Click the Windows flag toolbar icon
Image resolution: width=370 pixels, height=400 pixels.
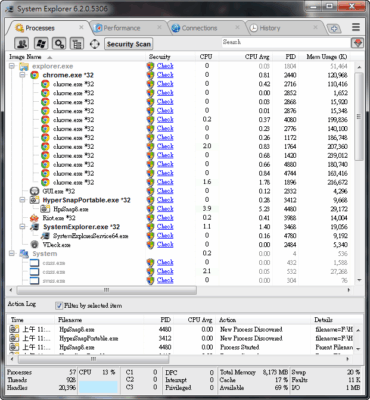click(x=41, y=44)
